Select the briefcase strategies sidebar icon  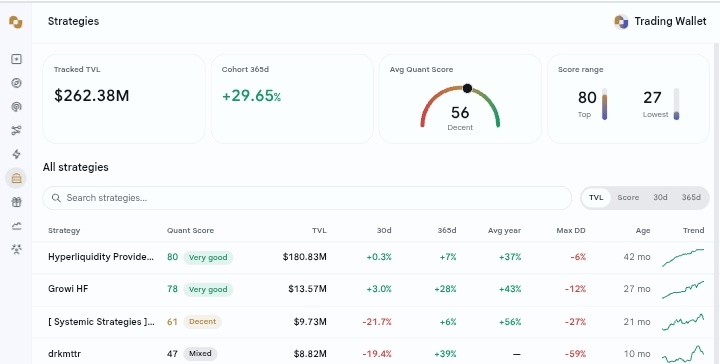coord(16,178)
